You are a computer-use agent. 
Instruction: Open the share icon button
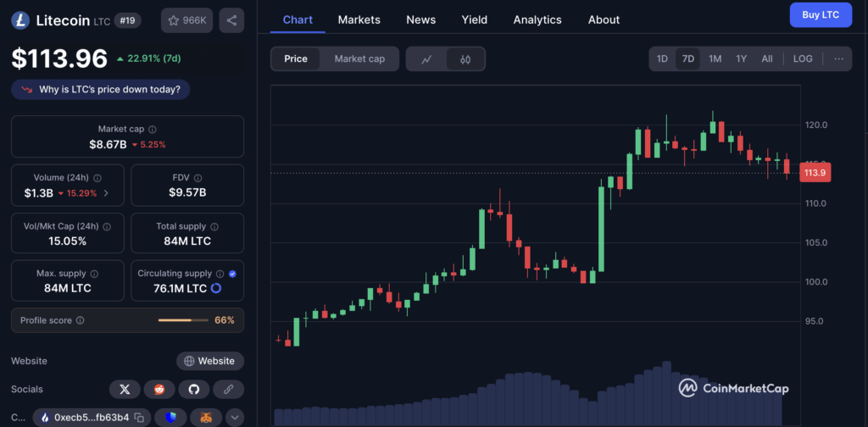tap(231, 20)
